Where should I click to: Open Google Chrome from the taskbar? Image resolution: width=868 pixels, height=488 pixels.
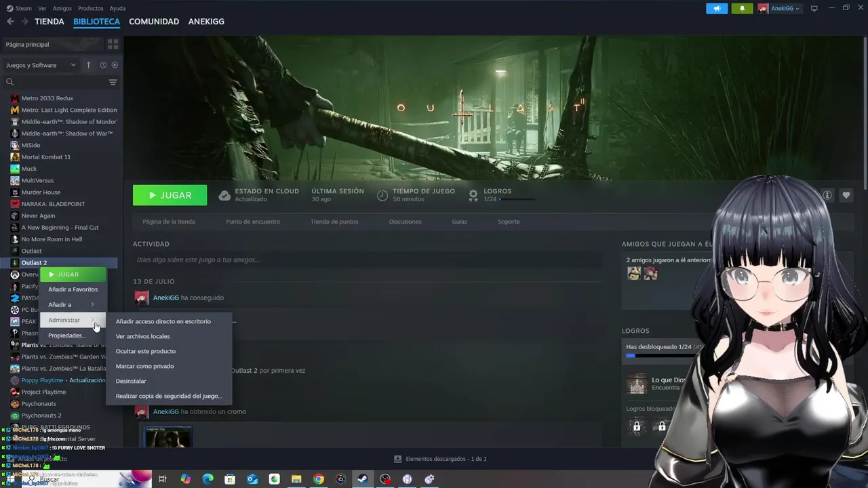[x=319, y=479]
